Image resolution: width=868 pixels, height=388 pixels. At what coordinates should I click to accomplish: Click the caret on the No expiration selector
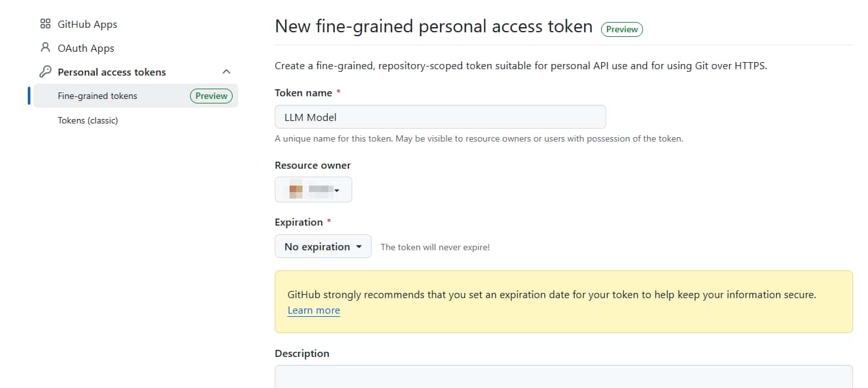click(x=361, y=246)
